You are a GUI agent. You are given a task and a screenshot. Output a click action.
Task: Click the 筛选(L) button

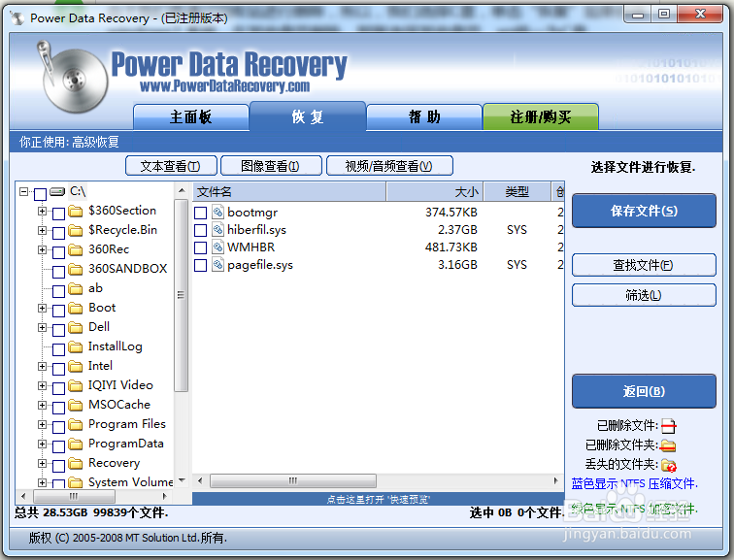[644, 295]
